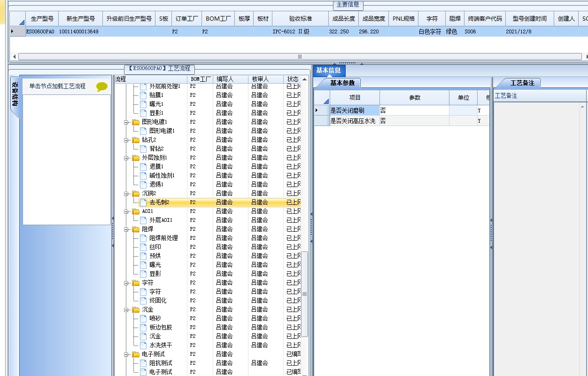This screenshot has width=588, height=376.
Task: Click the page icon beside 外层AOI1
Action: click(143, 220)
